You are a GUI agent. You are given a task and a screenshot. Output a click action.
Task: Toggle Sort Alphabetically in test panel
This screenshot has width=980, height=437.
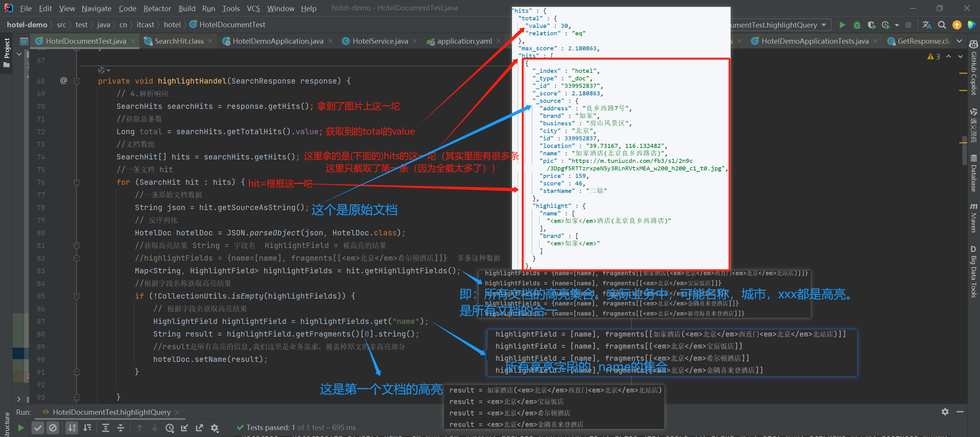pos(72,428)
